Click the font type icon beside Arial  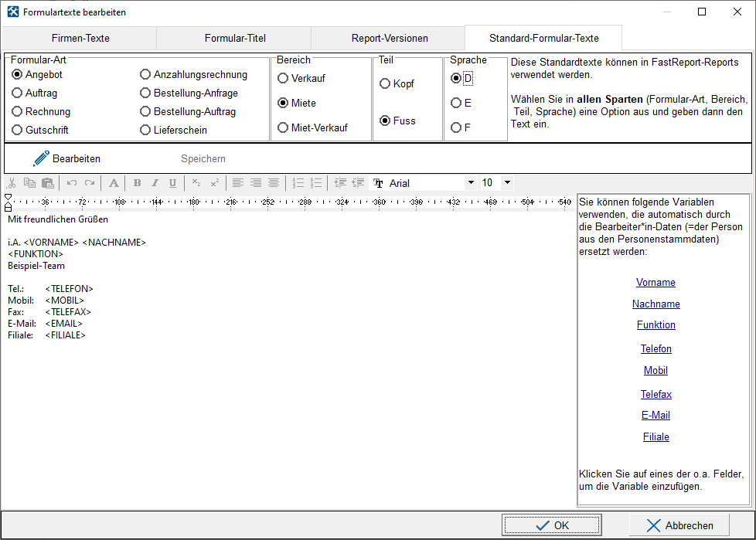[x=379, y=184]
